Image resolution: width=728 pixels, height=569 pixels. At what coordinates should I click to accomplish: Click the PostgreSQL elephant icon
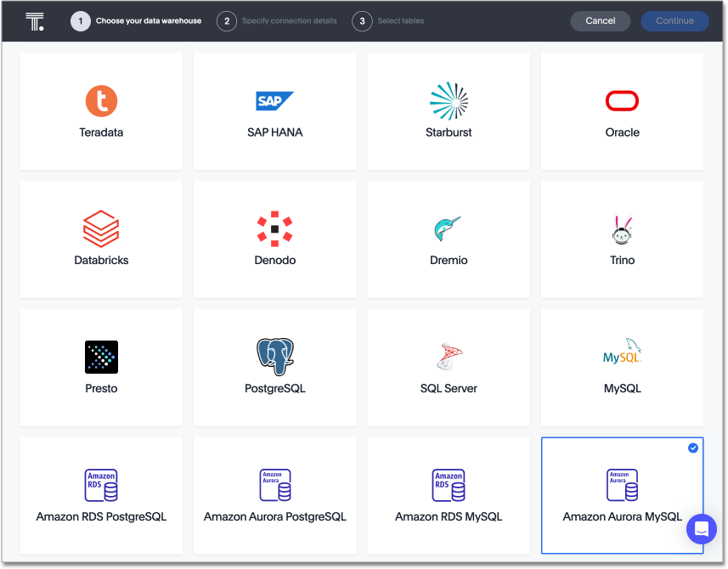[274, 356]
